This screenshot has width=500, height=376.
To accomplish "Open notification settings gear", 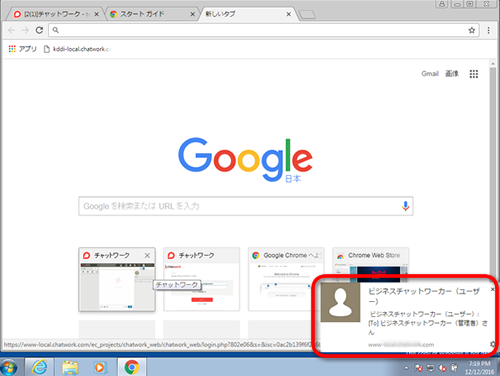I will (492, 344).
